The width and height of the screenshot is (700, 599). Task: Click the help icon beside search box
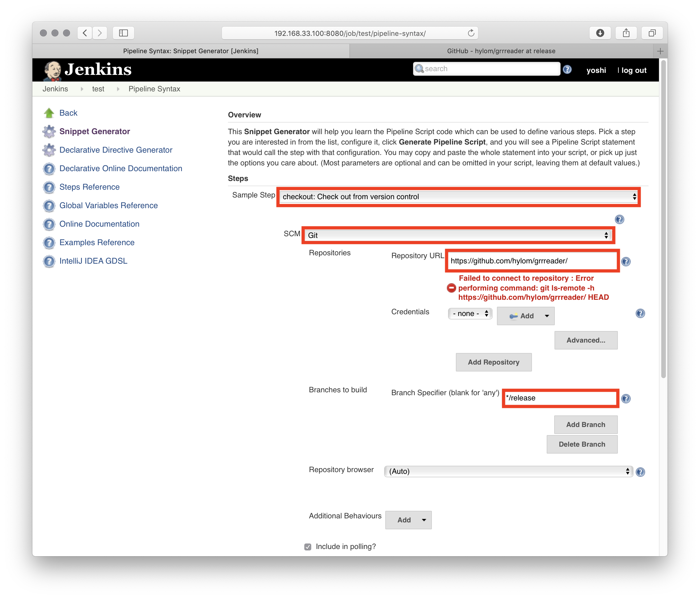[x=567, y=70]
